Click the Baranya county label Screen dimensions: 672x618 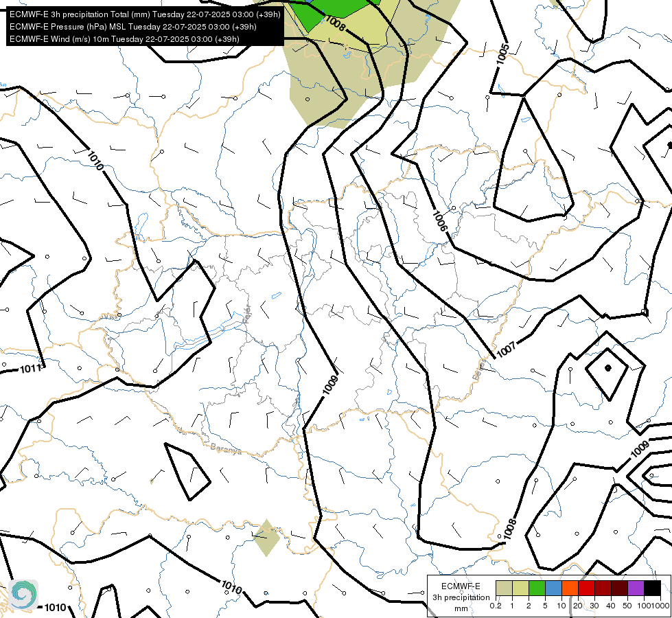pos(226,448)
